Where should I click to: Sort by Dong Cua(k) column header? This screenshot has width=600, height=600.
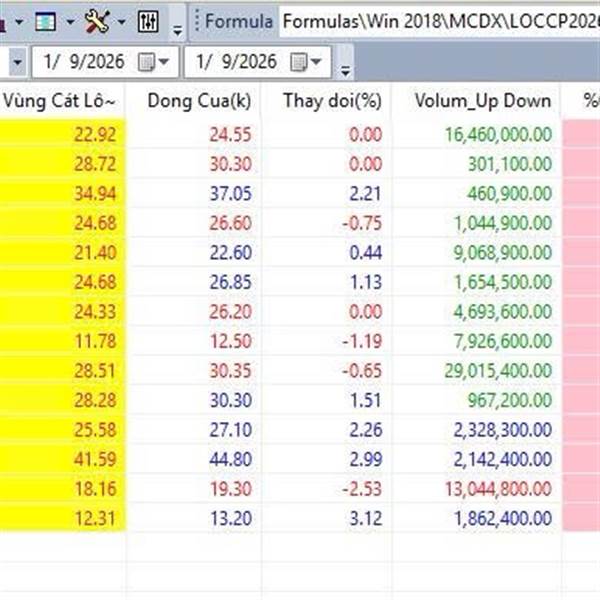point(195,100)
